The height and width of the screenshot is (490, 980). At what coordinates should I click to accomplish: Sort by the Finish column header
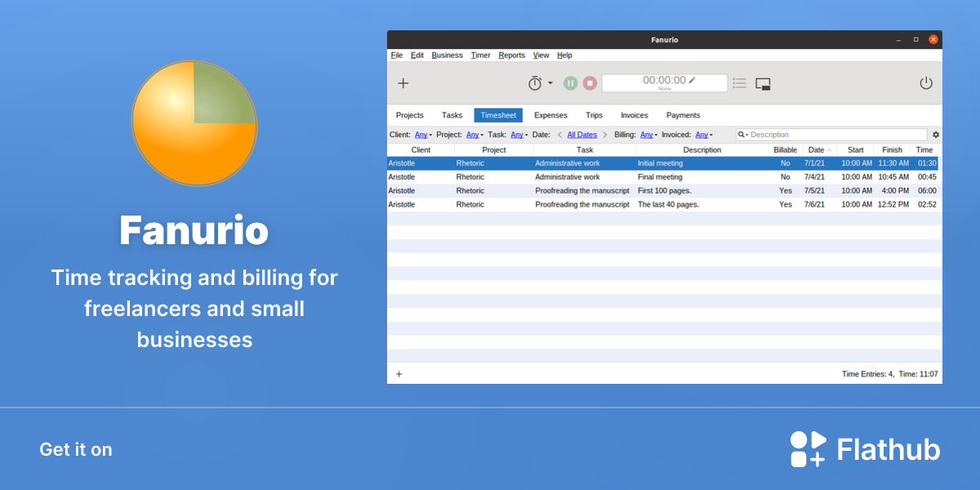(893, 150)
